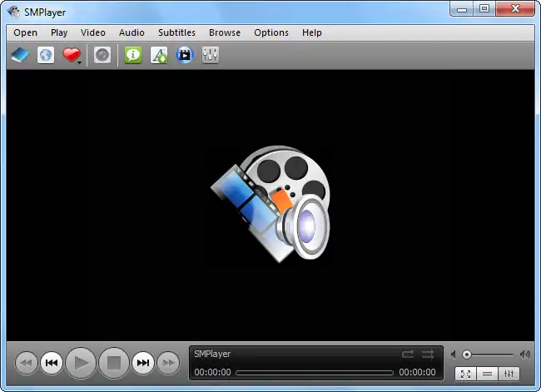Skip to the previous track
The width and height of the screenshot is (541, 392).
[52, 363]
